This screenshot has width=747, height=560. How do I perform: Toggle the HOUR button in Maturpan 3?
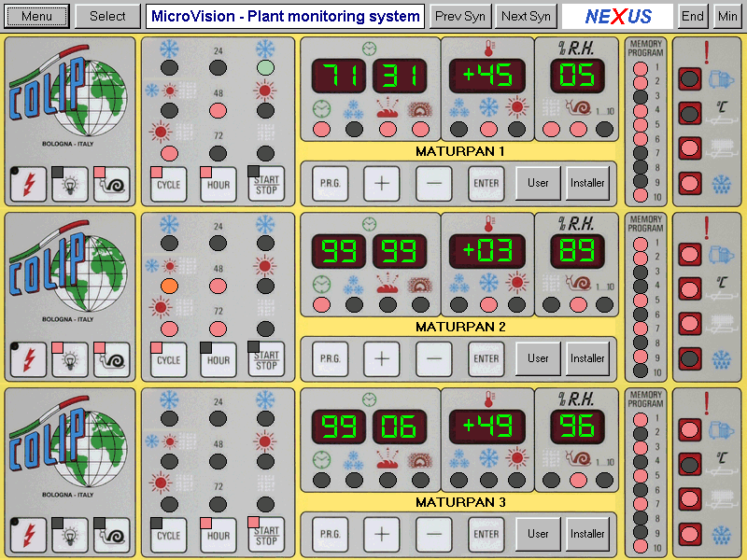pos(218,535)
